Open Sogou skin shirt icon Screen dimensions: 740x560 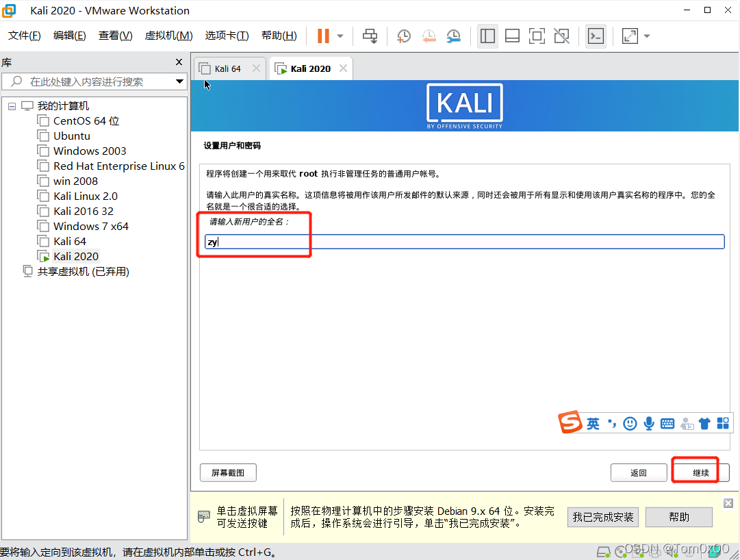pos(704,424)
